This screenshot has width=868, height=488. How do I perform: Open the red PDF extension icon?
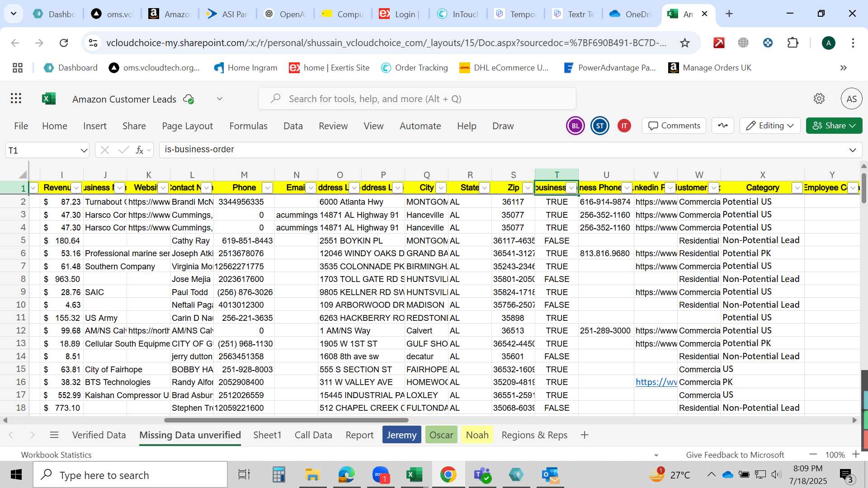[719, 43]
